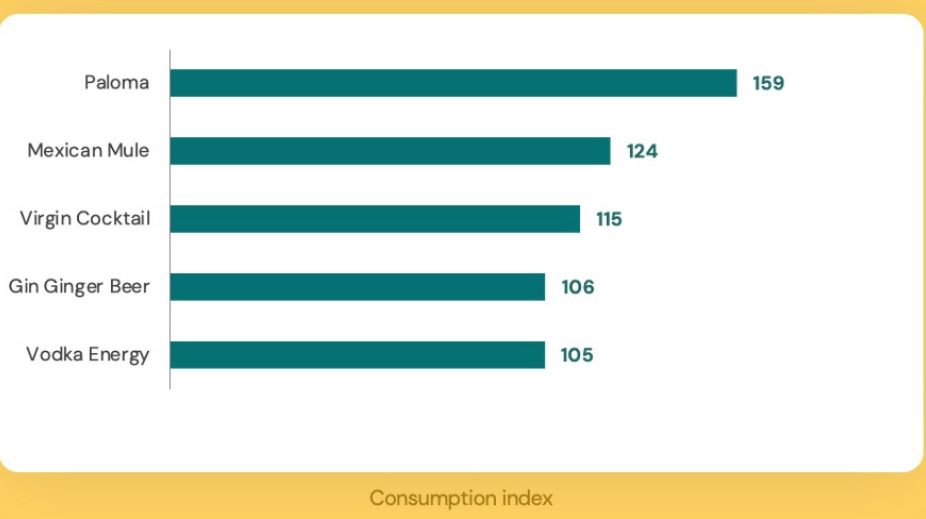
Task: Select the Mexican Mule axis label
Action: point(88,151)
